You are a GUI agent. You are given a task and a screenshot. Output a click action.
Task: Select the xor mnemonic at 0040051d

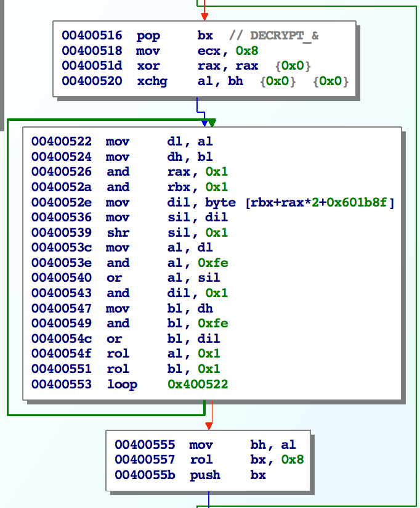click(x=148, y=66)
